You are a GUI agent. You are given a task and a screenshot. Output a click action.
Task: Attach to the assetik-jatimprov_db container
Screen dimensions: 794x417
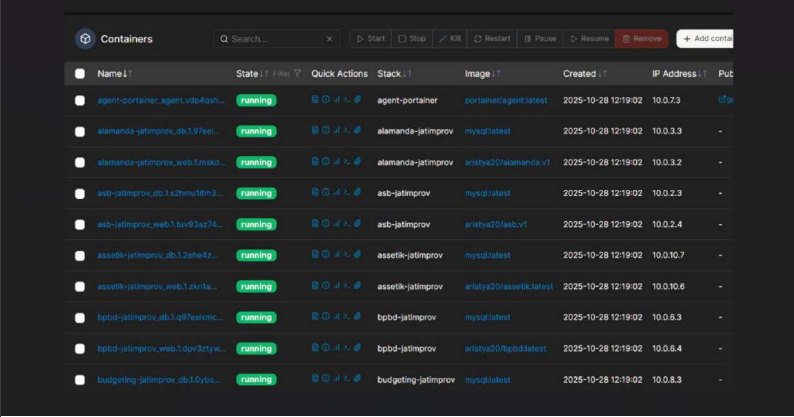tap(358, 254)
